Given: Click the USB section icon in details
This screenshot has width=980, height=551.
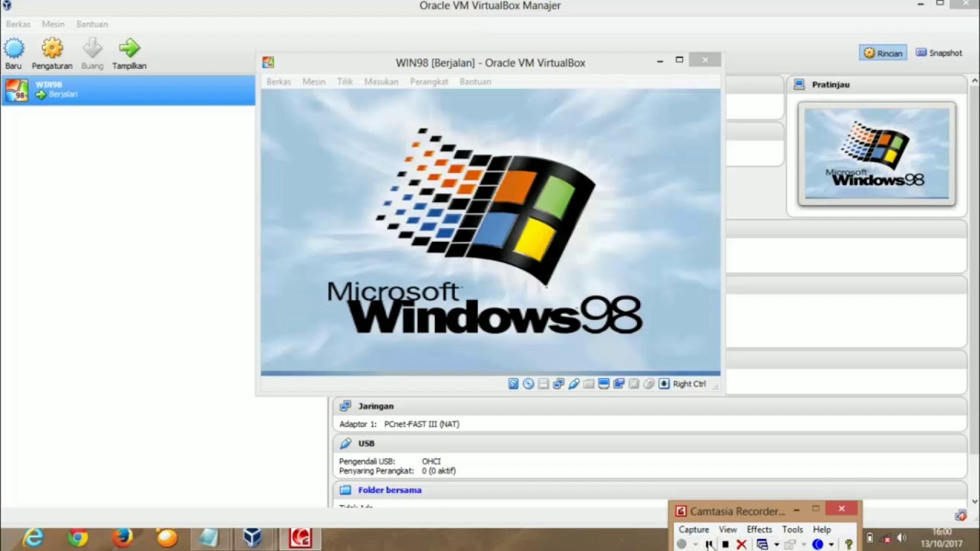Looking at the screenshot, I should (345, 443).
